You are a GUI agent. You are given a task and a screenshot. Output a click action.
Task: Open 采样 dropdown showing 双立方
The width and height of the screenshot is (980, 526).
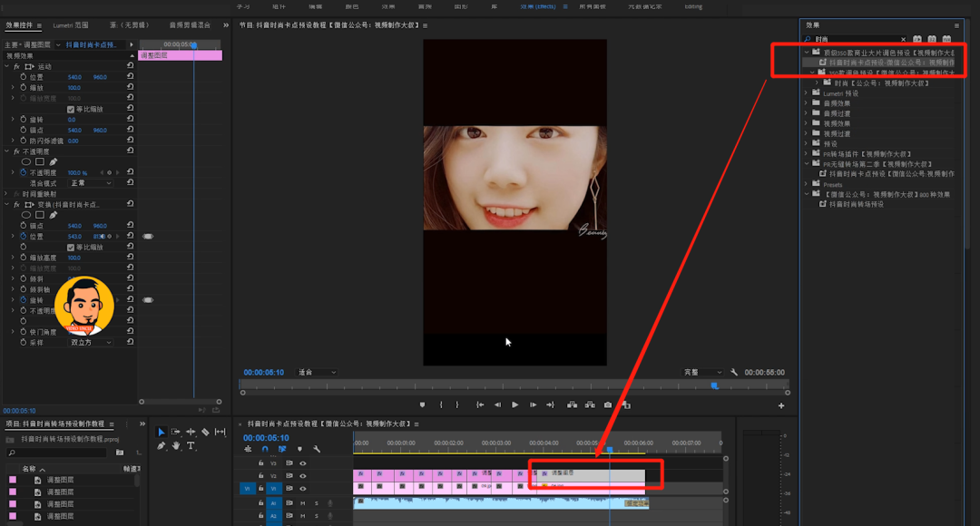pos(91,342)
